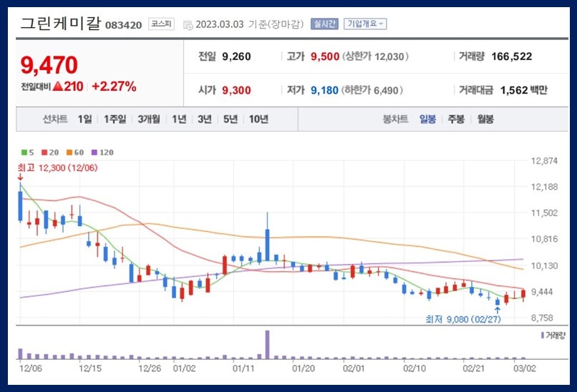This screenshot has height=392, width=577.
Task: Click the 거래대금 1,562 백만 value
Action: point(523,90)
